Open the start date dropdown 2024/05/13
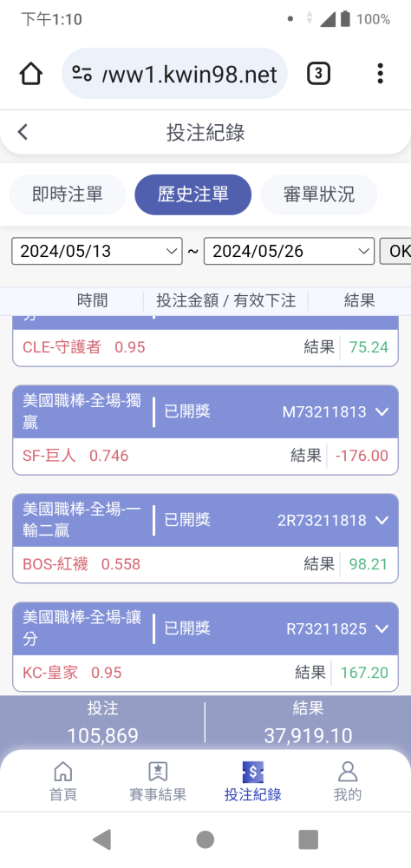This screenshot has width=411, height=868. click(97, 252)
